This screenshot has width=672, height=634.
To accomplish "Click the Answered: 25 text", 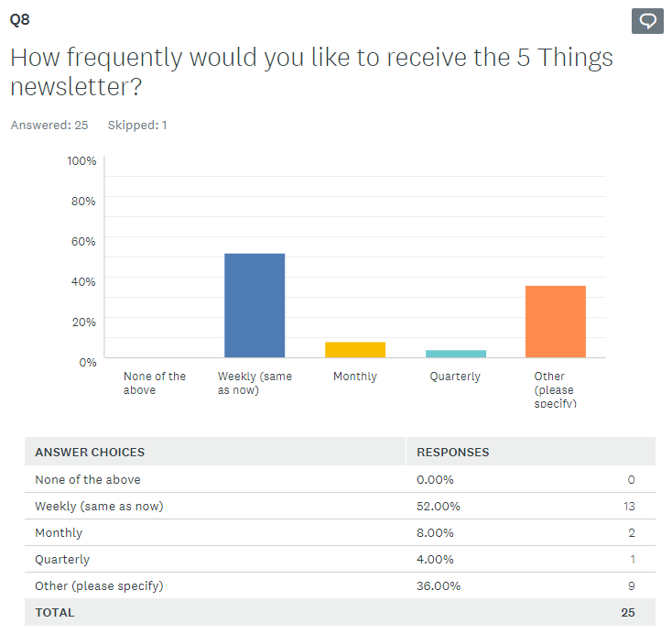I will coord(49,126).
